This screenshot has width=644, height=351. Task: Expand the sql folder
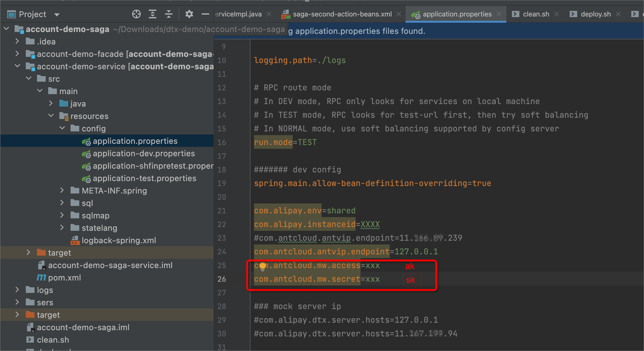tap(62, 203)
